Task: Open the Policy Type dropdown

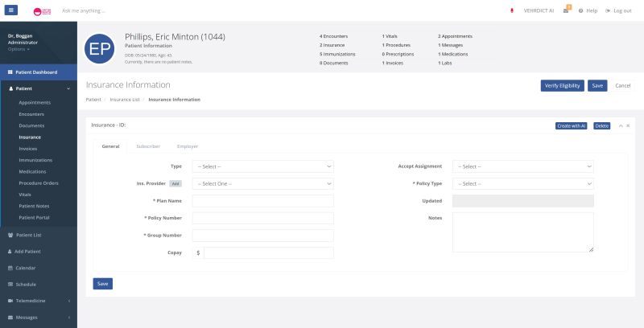Action: pos(522,183)
